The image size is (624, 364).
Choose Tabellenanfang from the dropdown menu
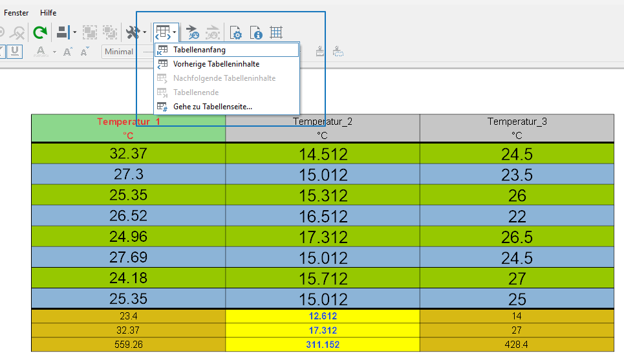pos(199,50)
